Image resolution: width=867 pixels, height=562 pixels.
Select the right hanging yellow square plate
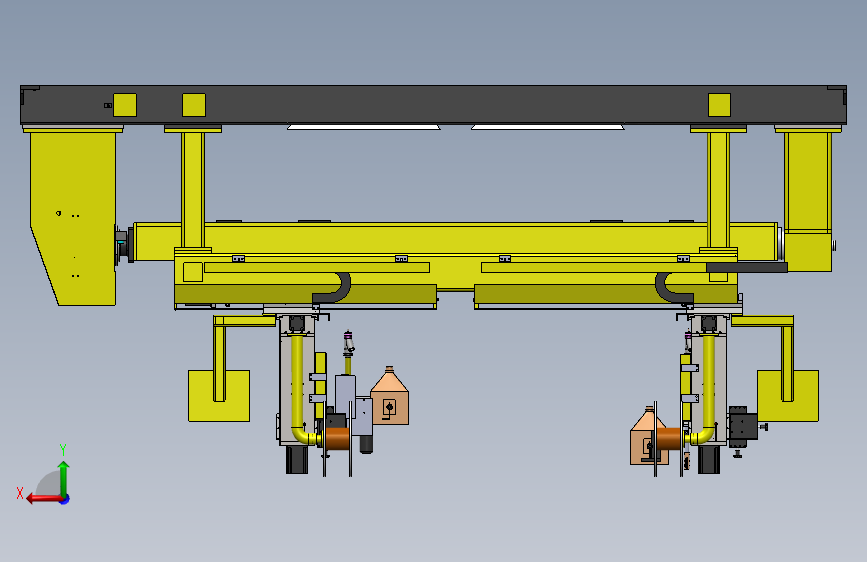[x=788, y=396]
